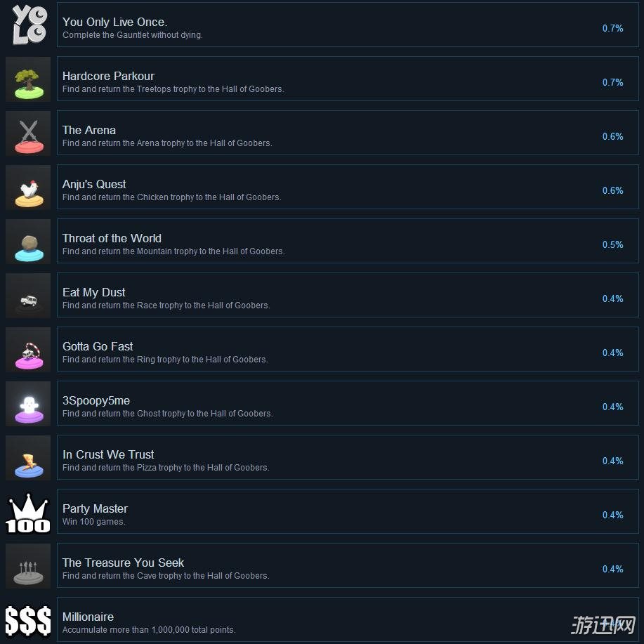Select the $$$ Millionaire icon
Image resolution: width=644 pixels, height=644 pixels.
28,621
